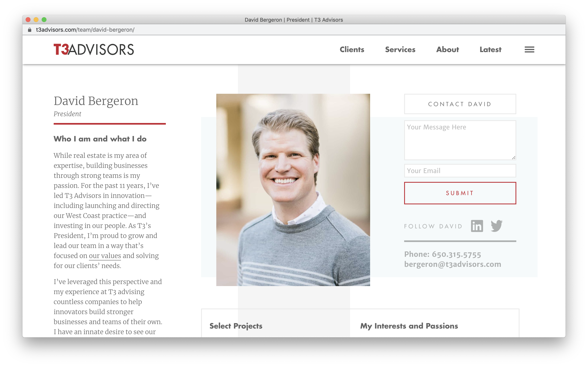The image size is (588, 367).
Task: Focus the Your Email field
Action: [x=460, y=171]
